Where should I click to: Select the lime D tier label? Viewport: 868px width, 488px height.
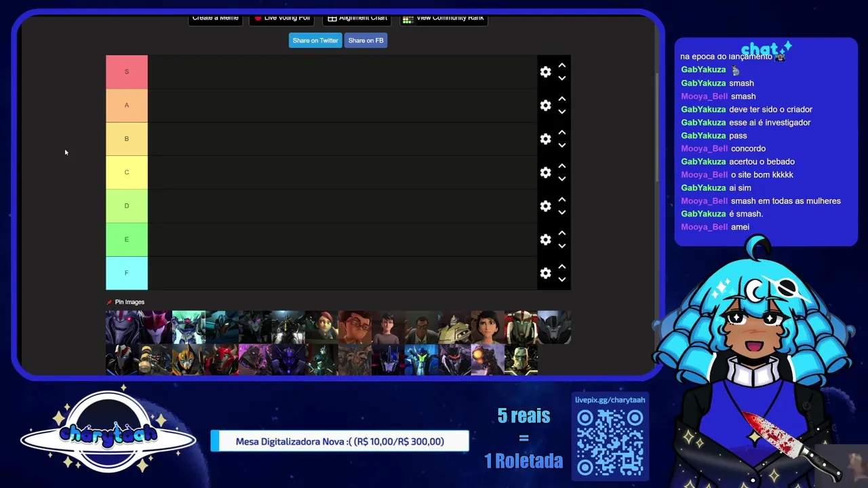point(127,206)
